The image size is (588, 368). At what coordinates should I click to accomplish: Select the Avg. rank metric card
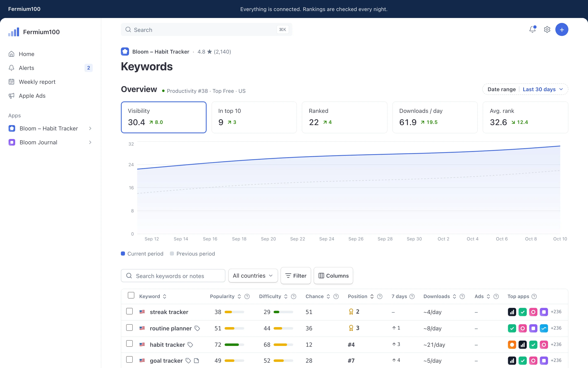[525, 117]
